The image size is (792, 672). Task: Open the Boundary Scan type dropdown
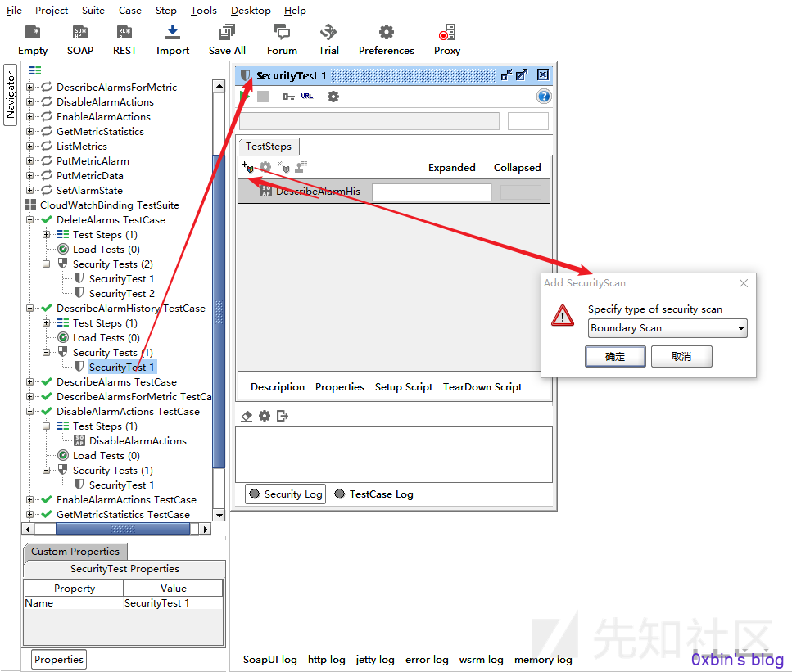668,328
